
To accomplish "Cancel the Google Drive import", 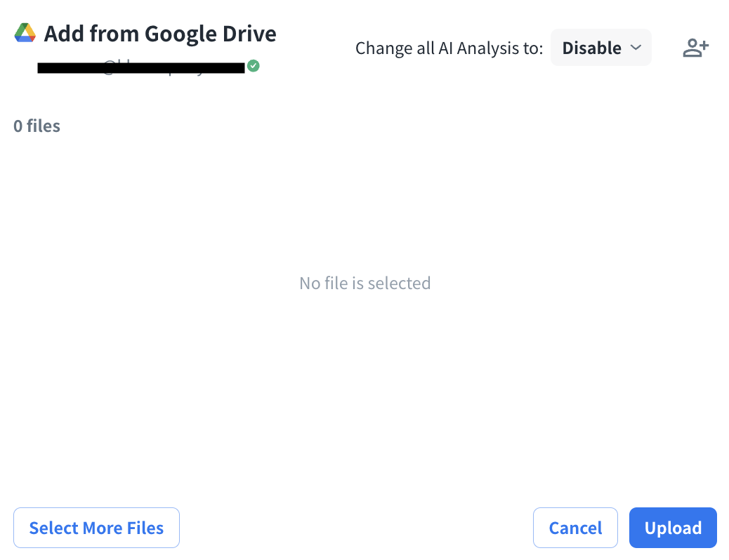I will (x=575, y=528).
